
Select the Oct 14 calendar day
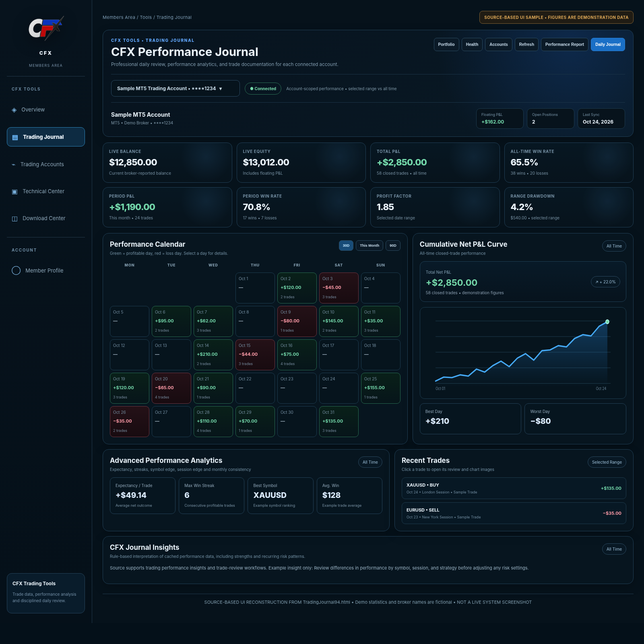(213, 355)
